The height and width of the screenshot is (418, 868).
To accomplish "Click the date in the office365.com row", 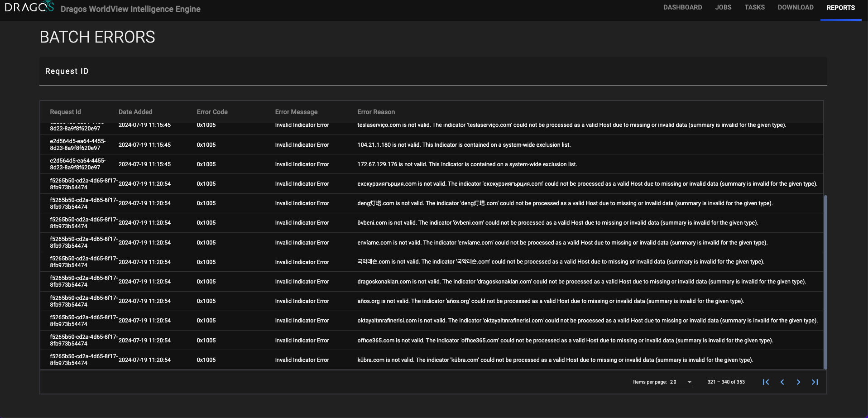I will pos(144,341).
